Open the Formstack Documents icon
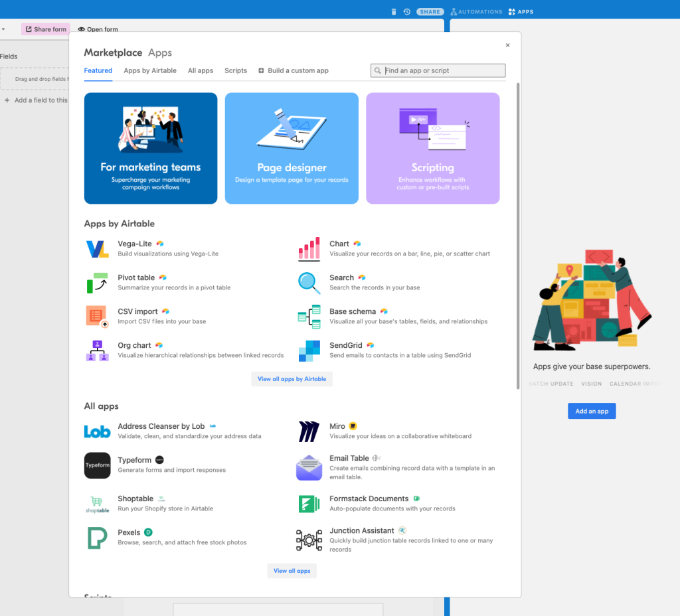The width and height of the screenshot is (680, 616). (309, 504)
